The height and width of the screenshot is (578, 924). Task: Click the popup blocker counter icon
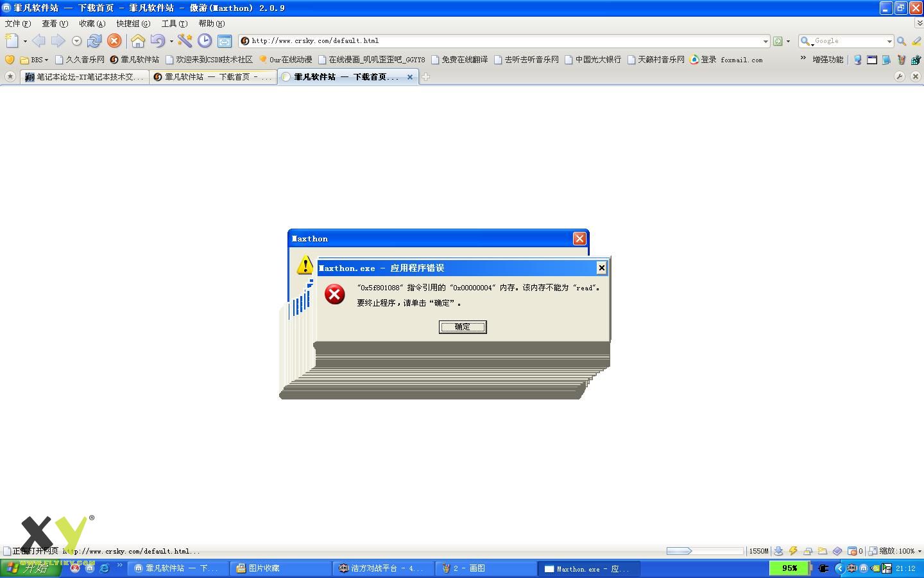(855, 551)
